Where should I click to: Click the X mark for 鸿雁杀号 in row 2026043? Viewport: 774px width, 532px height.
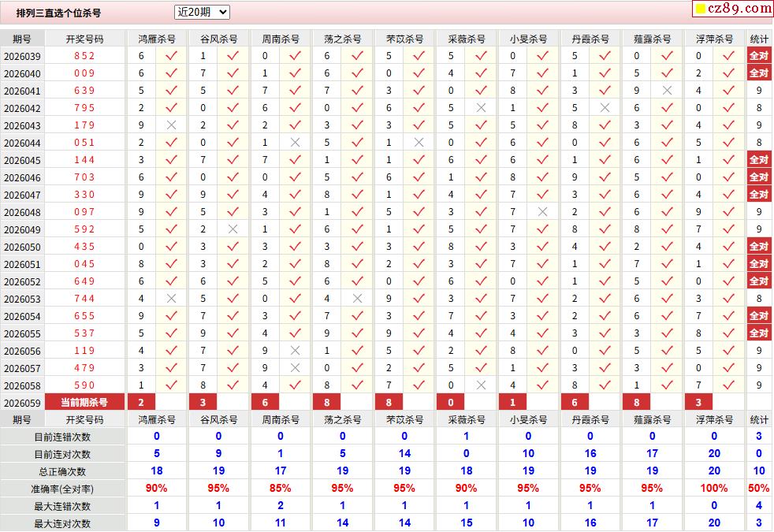171,125
